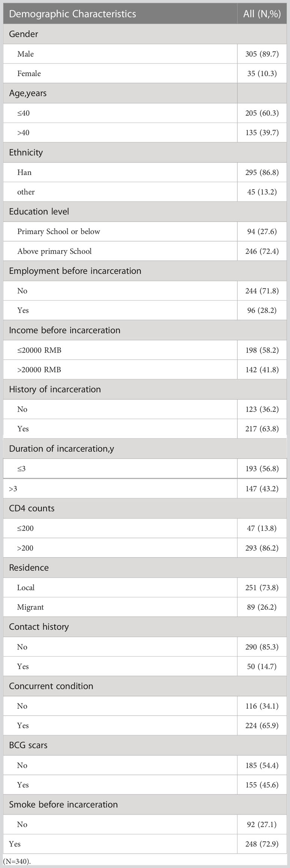
Task: Click the Employment before incarceration heading
Action: point(75,271)
